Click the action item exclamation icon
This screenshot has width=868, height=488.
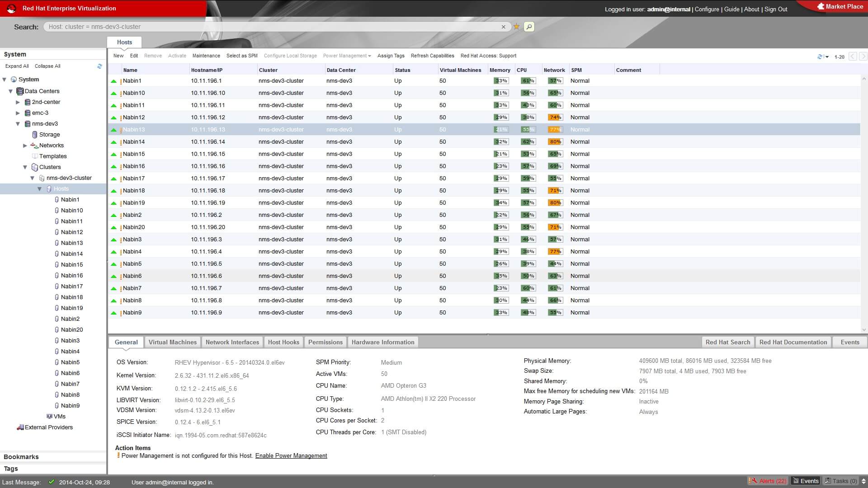118,455
